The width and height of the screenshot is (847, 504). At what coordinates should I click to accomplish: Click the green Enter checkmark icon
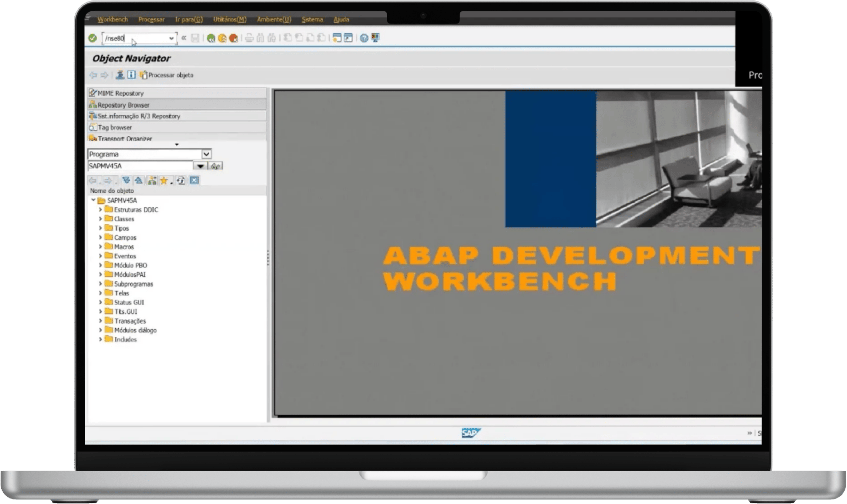pos(92,38)
